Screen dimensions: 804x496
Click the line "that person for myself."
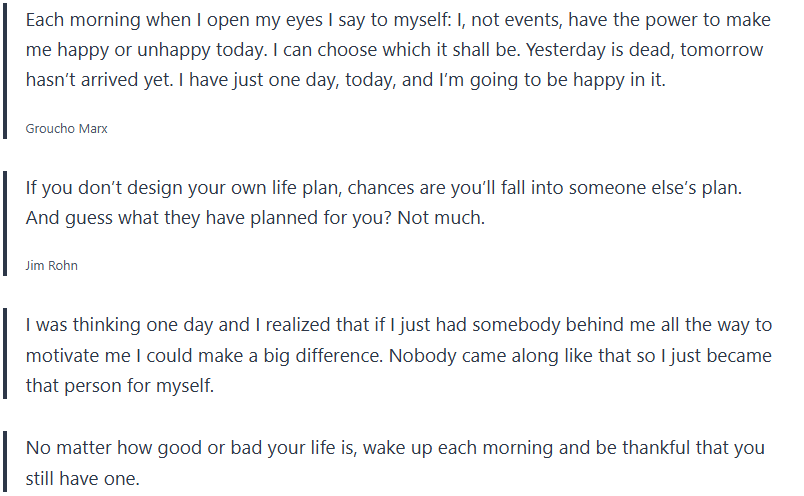click(118, 385)
